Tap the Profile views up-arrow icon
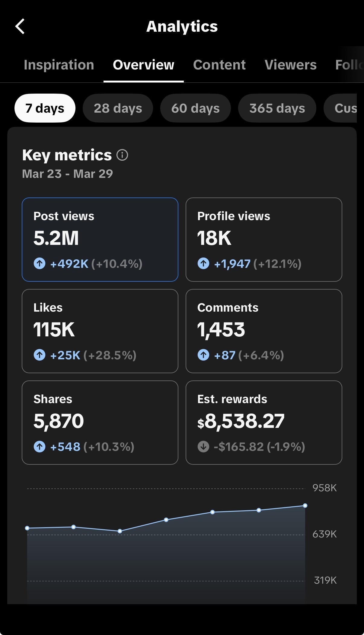 (x=203, y=263)
